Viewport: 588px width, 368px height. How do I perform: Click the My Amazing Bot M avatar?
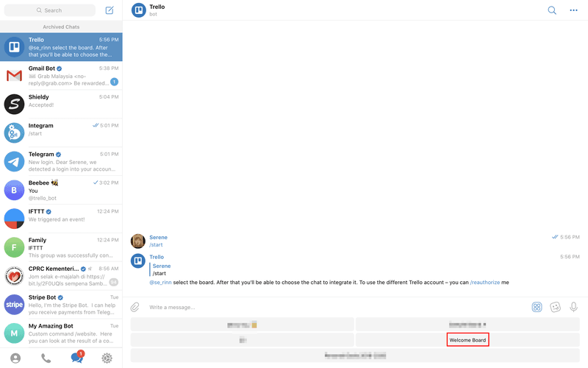point(14,333)
